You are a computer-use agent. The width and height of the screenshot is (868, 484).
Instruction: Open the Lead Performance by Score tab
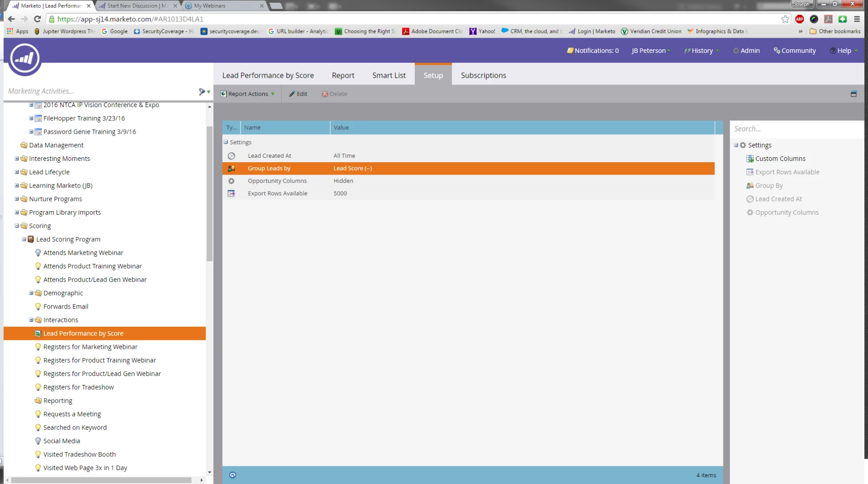click(268, 75)
